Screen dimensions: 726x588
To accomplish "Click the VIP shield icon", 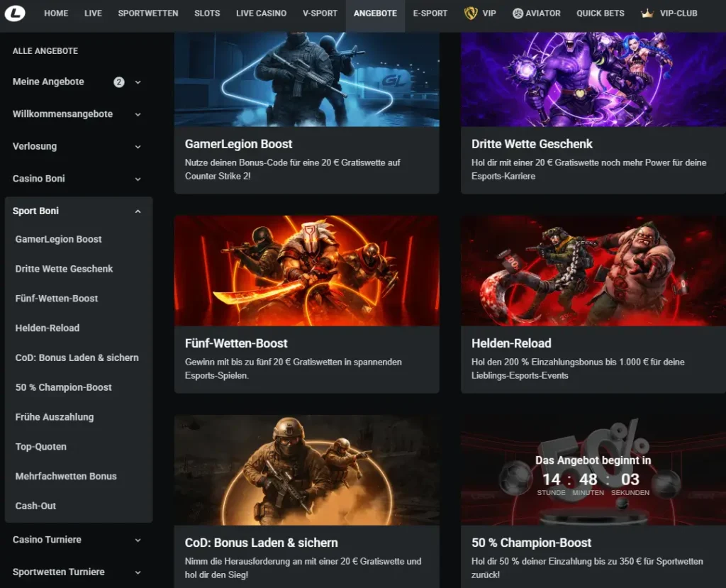I will point(471,13).
